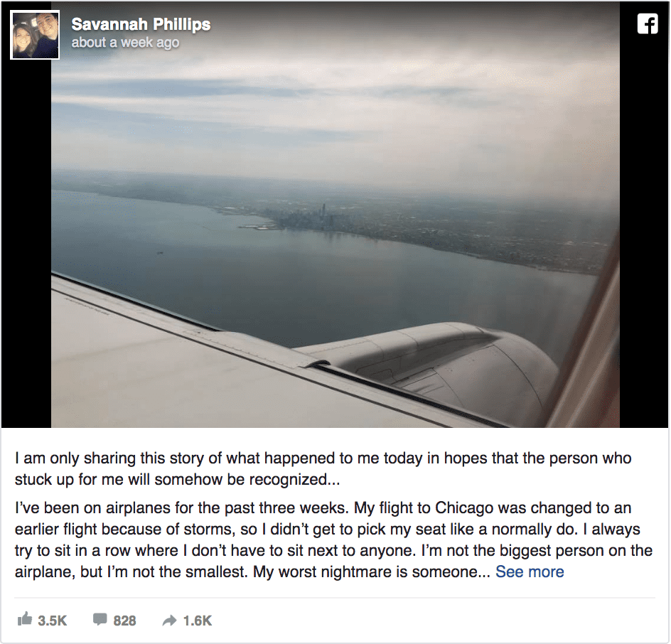Open Savannah Phillips' profile picture
Viewport: 671px width, 644px height.
[35, 35]
